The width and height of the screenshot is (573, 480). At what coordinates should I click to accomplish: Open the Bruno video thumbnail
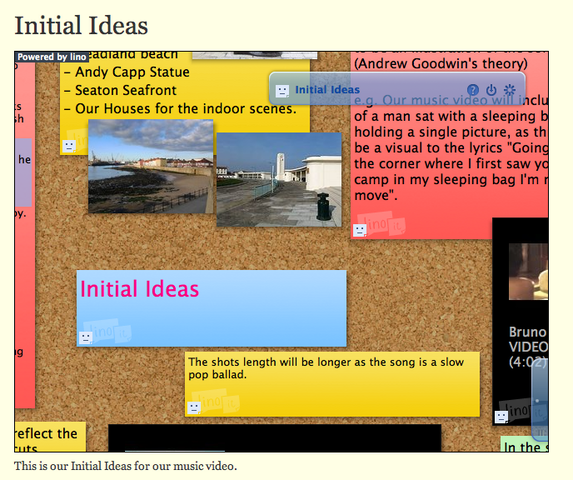pos(528,271)
